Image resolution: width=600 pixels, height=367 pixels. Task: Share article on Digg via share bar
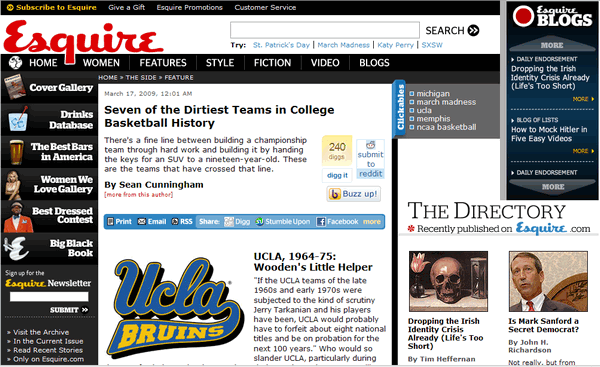click(x=237, y=222)
